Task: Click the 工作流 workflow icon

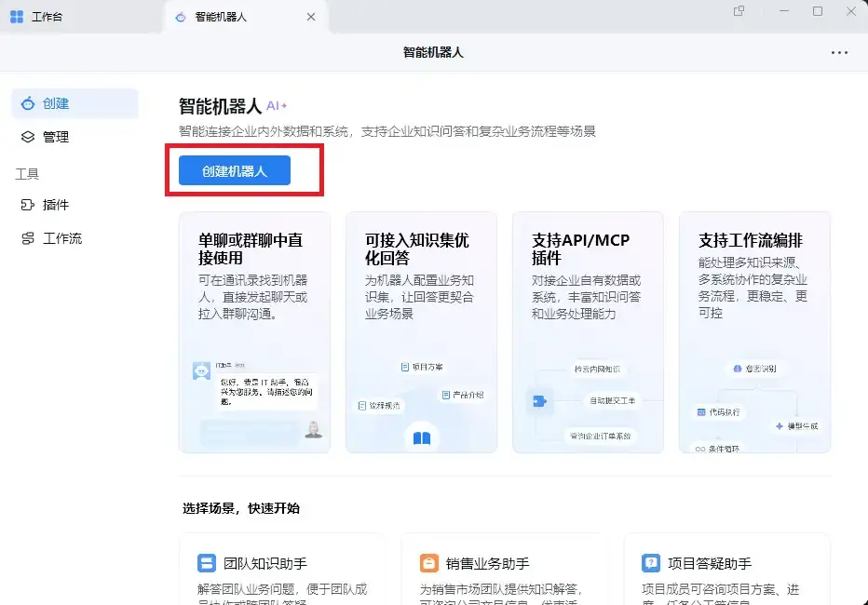Action: click(28, 238)
